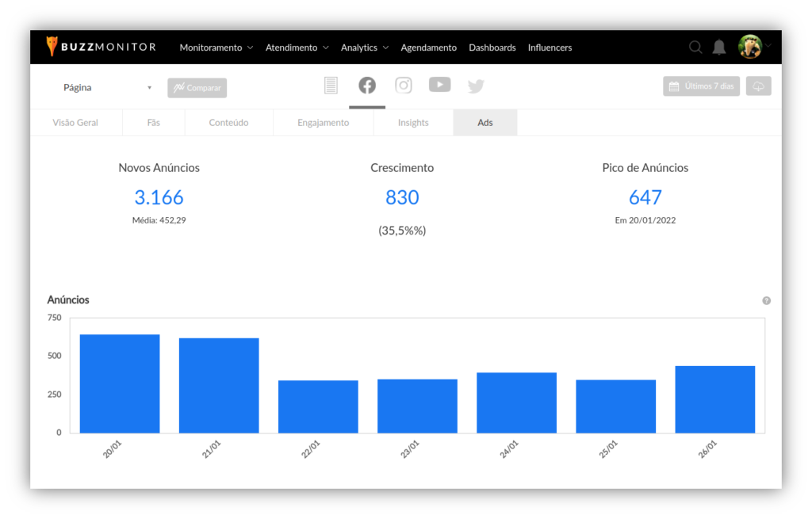
Task: Open the search magnifier icon
Action: pyautogui.click(x=695, y=48)
